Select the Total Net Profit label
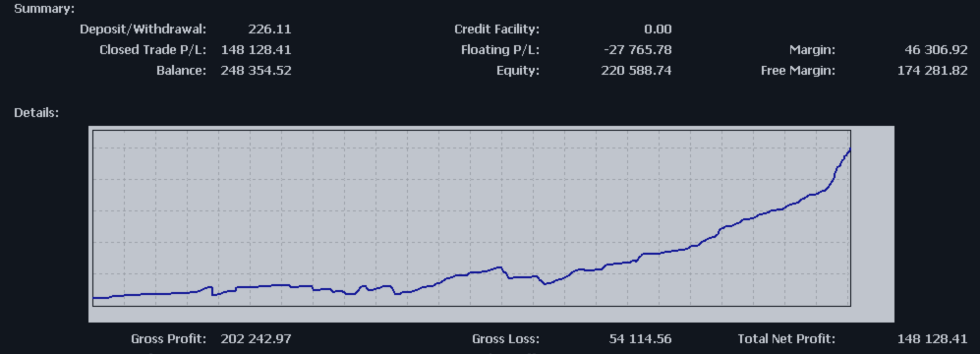980x354 pixels. [786, 339]
